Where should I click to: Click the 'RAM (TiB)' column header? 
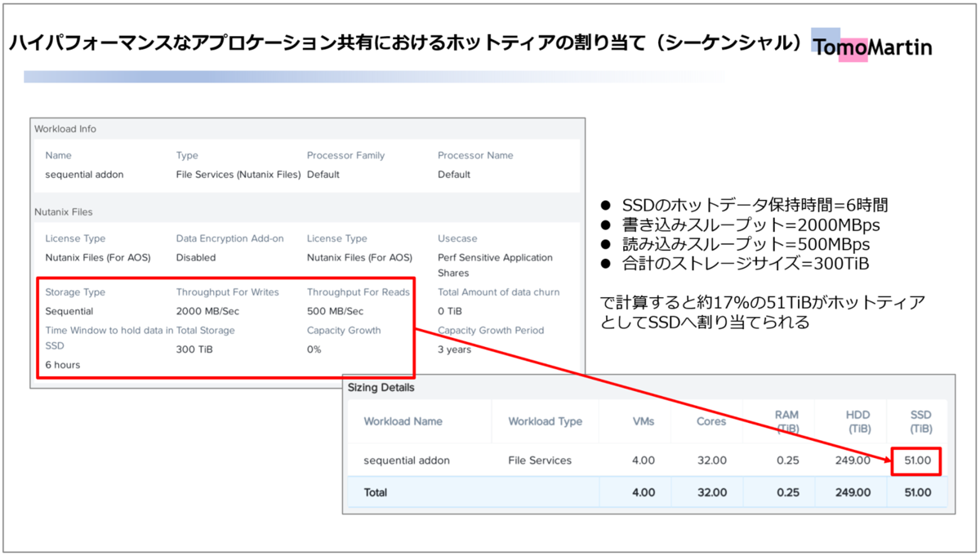click(786, 421)
